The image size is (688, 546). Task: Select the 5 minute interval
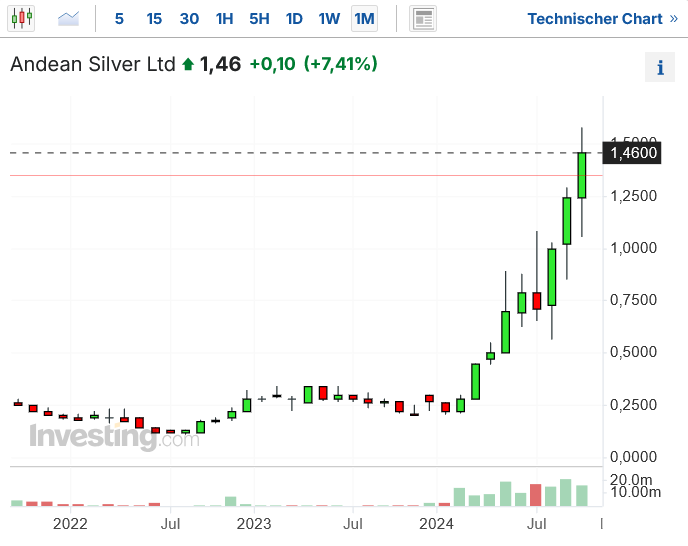(119, 18)
